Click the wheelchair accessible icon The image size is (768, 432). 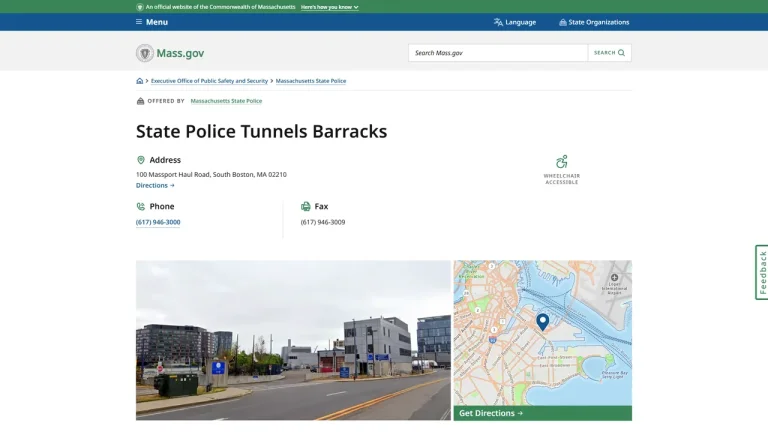pos(562,162)
